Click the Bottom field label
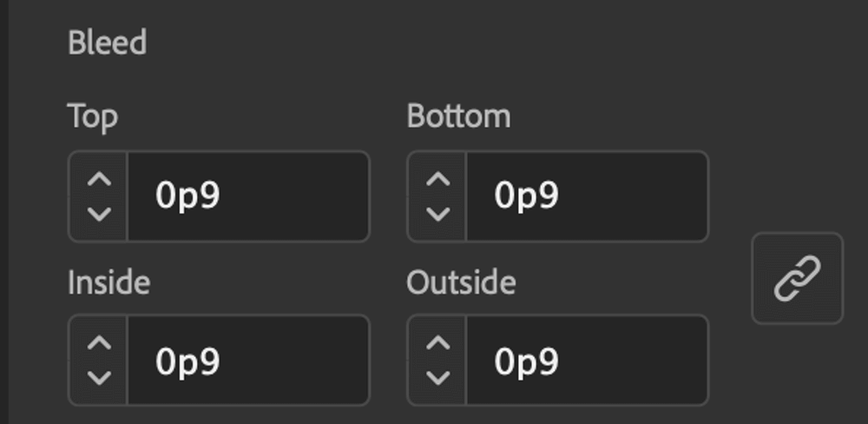This screenshot has width=868, height=424. tap(458, 116)
